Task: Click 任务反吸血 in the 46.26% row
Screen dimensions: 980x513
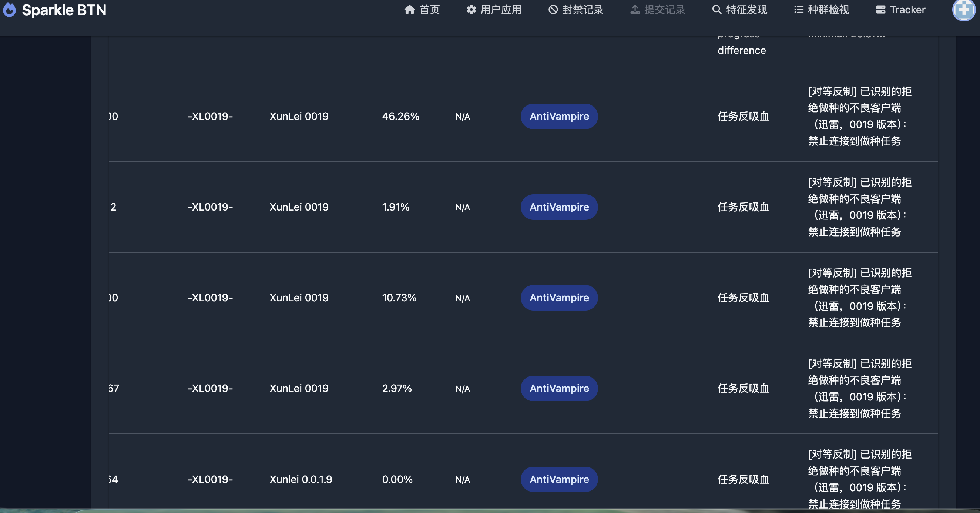Action: click(744, 117)
